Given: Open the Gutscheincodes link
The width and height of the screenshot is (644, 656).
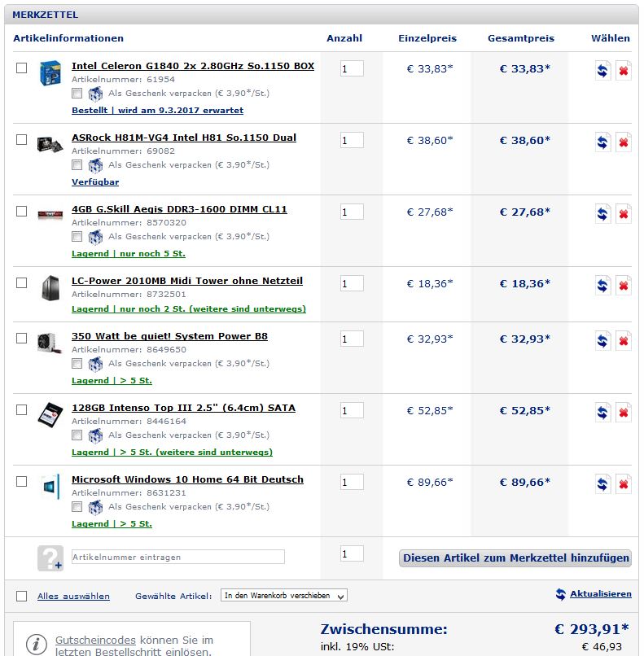Looking at the screenshot, I should pyautogui.click(x=95, y=640).
